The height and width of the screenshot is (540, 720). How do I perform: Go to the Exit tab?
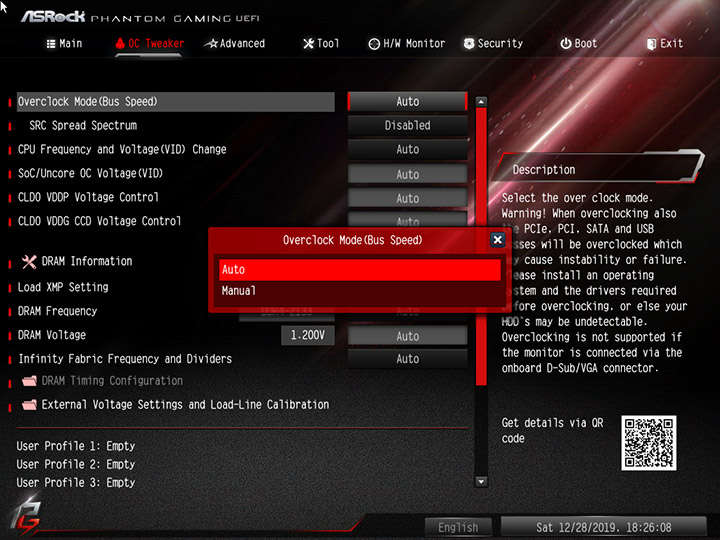click(x=665, y=44)
